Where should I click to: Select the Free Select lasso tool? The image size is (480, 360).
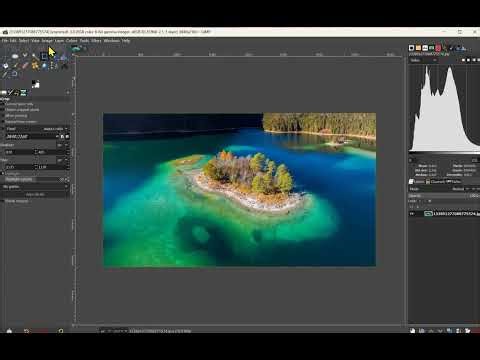tap(25, 56)
